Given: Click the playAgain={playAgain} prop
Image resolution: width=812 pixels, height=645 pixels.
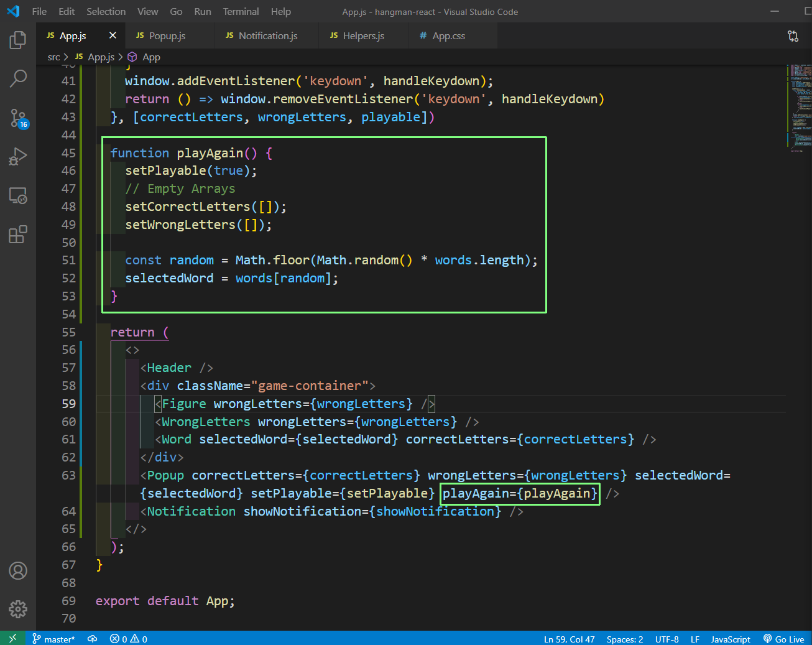Looking at the screenshot, I should pyautogui.click(x=520, y=493).
